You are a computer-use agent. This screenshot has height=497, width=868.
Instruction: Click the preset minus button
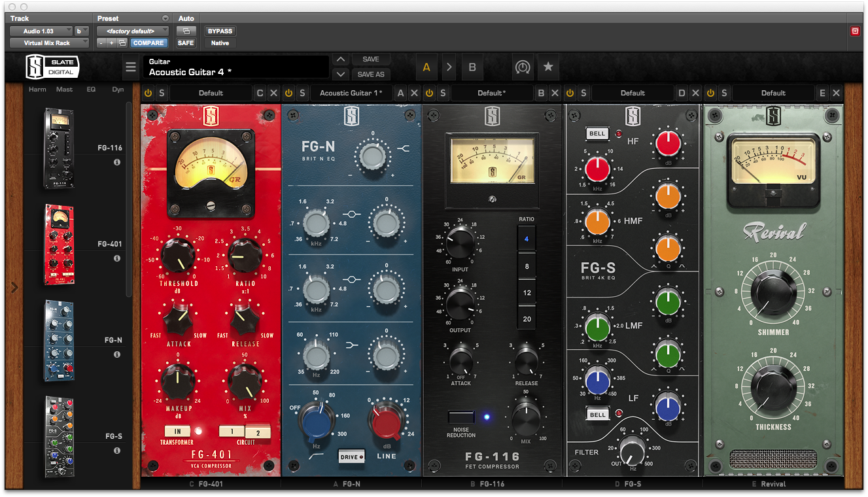[x=101, y=43]
